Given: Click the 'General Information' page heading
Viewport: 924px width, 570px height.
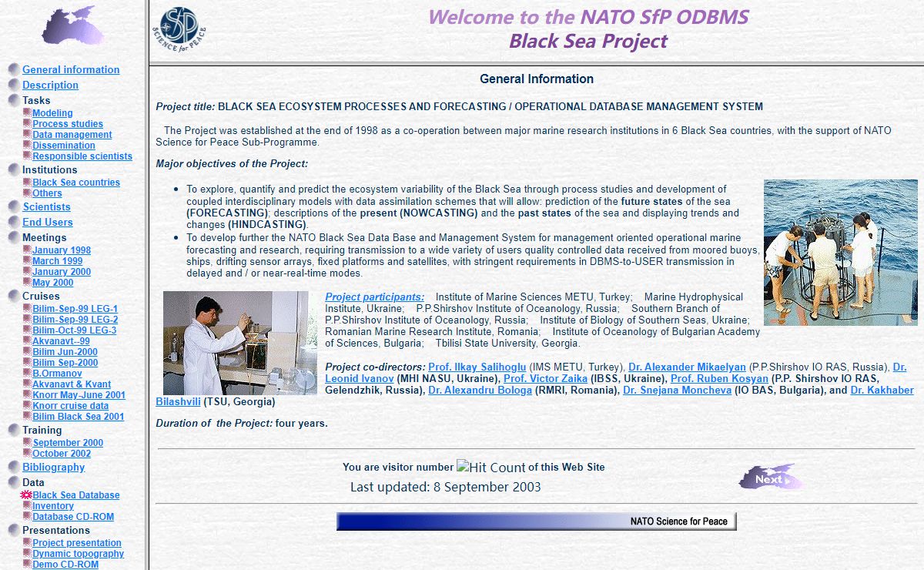Looking at the screenshot, I should tap(537, 79).
